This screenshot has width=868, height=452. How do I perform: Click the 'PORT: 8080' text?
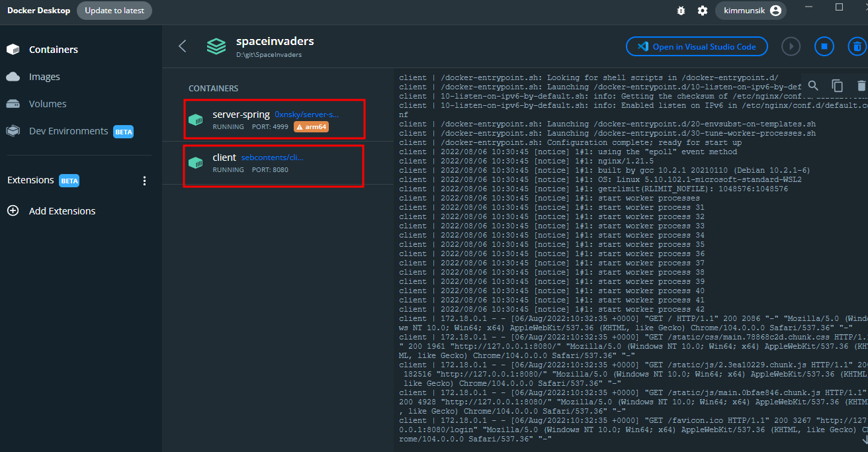click(x=270, y=169)
